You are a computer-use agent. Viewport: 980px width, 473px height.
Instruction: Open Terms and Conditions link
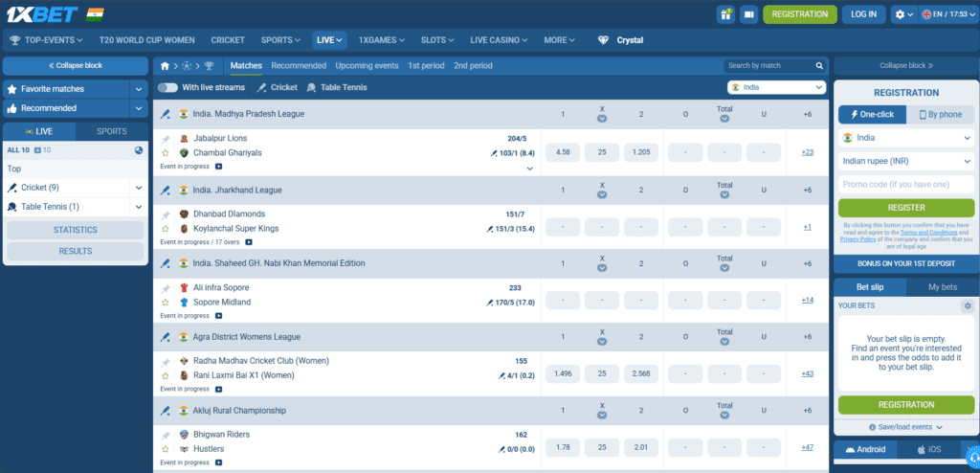pos(928,232)
